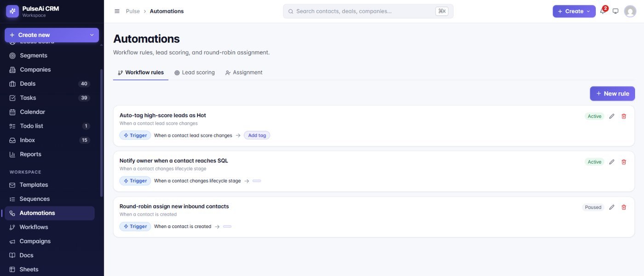Go to Campaigns in the sidebar
The height and width of the screenshot is (276, 644).
[x=50, y=241]
